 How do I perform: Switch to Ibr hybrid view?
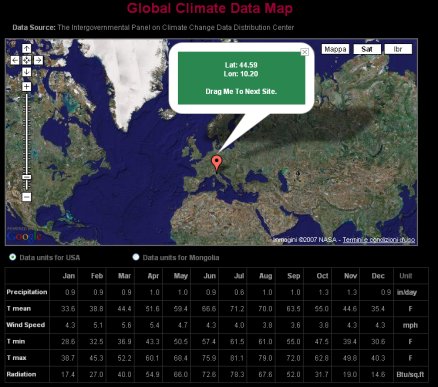pos(398,49)
